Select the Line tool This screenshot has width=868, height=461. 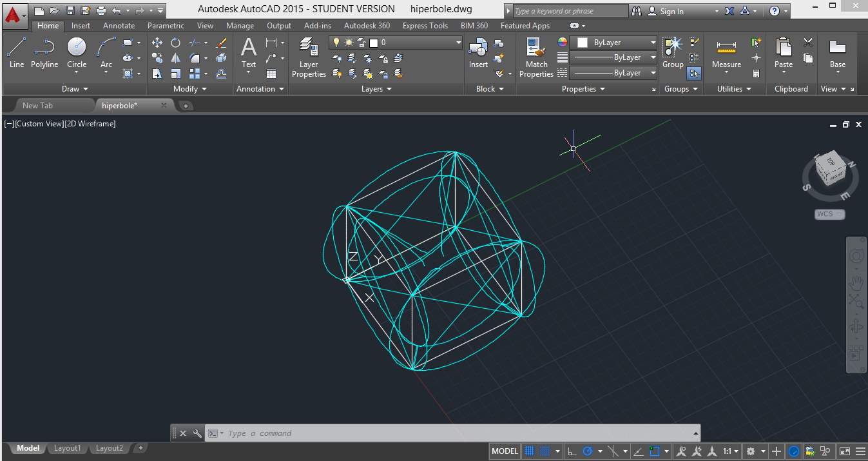click(x=17, y=52)
